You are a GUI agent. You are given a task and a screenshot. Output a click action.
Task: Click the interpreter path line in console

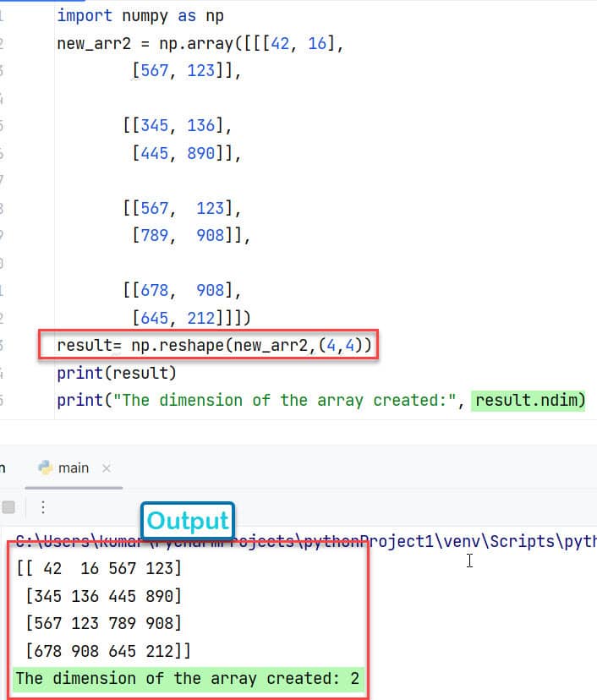pos(306,542)
